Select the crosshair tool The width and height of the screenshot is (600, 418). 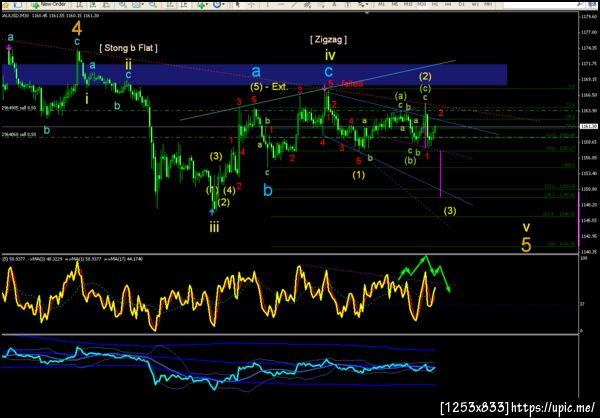251,5
